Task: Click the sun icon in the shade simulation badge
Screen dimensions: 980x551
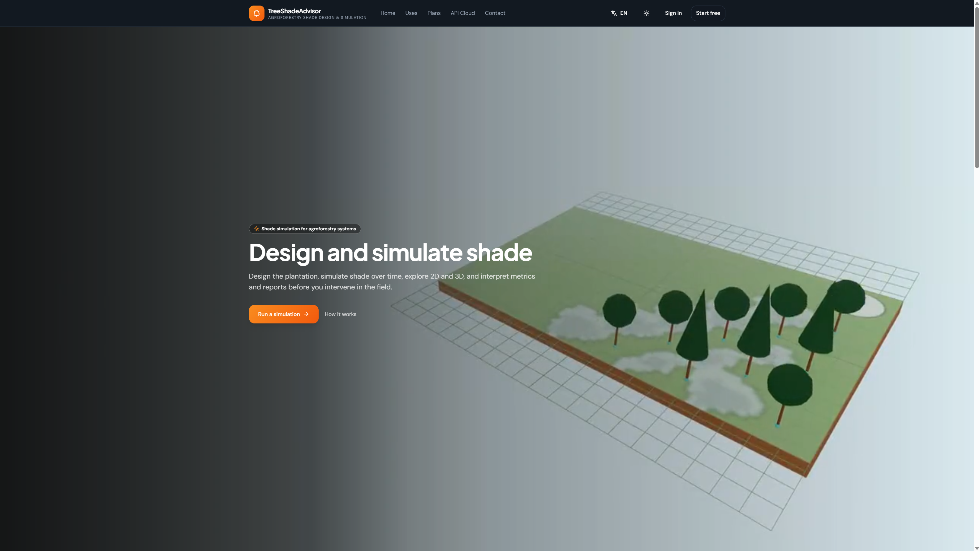Action: pos(256,229)
